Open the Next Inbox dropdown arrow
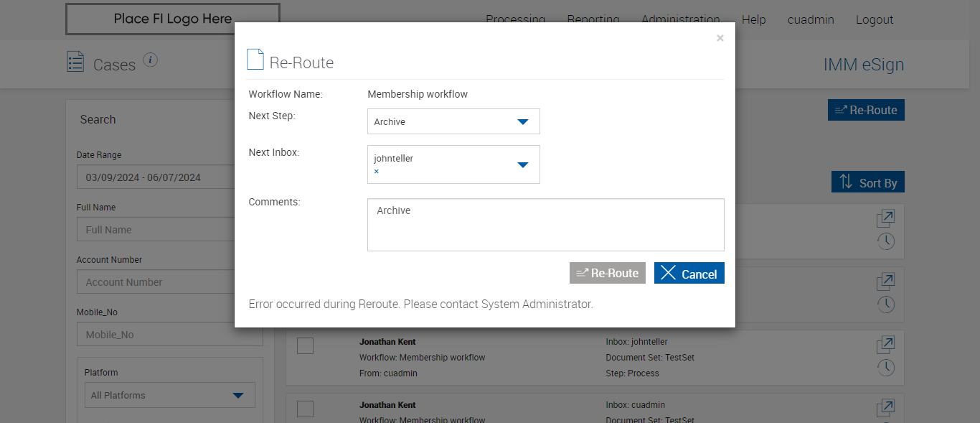 (522, 164)
